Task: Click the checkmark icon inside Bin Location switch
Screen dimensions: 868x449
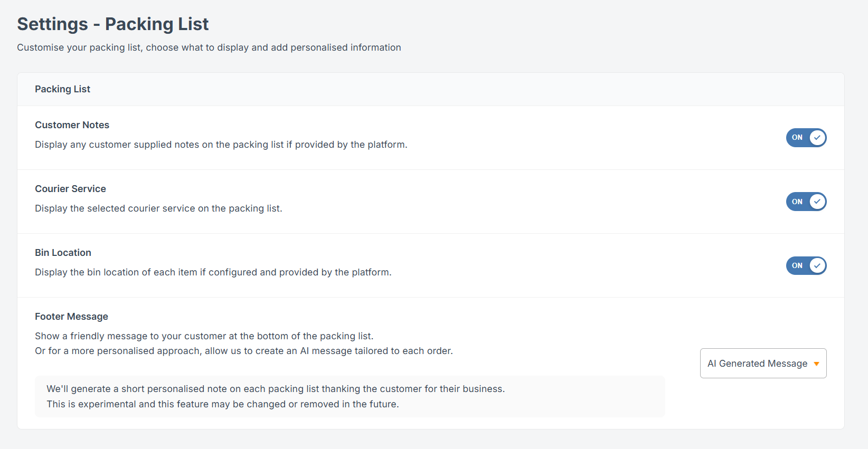Action: coord(817,265)
